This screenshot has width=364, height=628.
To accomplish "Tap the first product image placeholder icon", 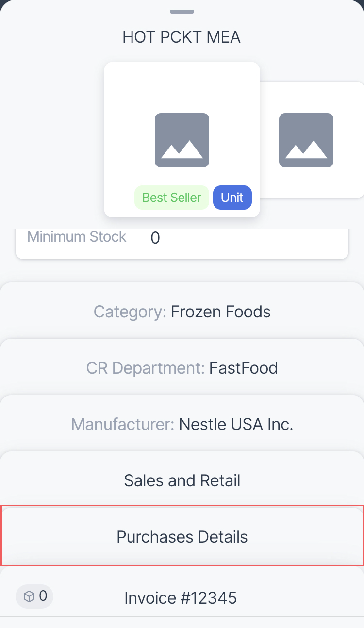I will [182, 140].
